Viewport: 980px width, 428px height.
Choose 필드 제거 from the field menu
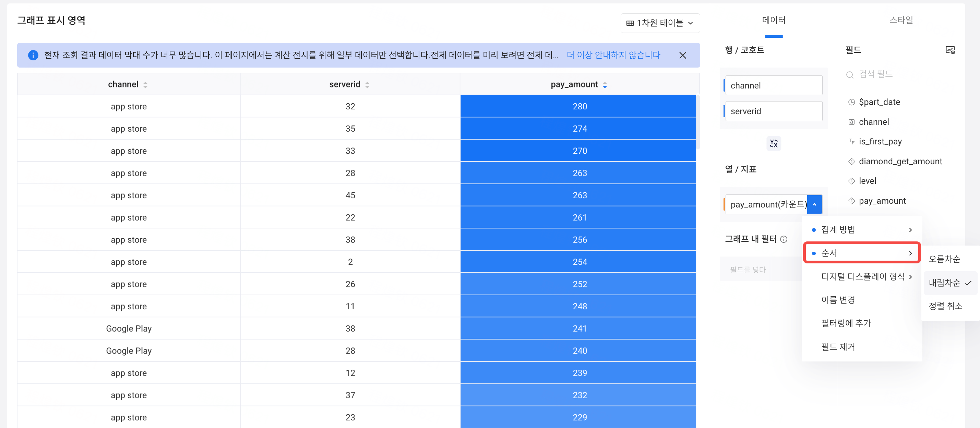(x=862, y=347)
